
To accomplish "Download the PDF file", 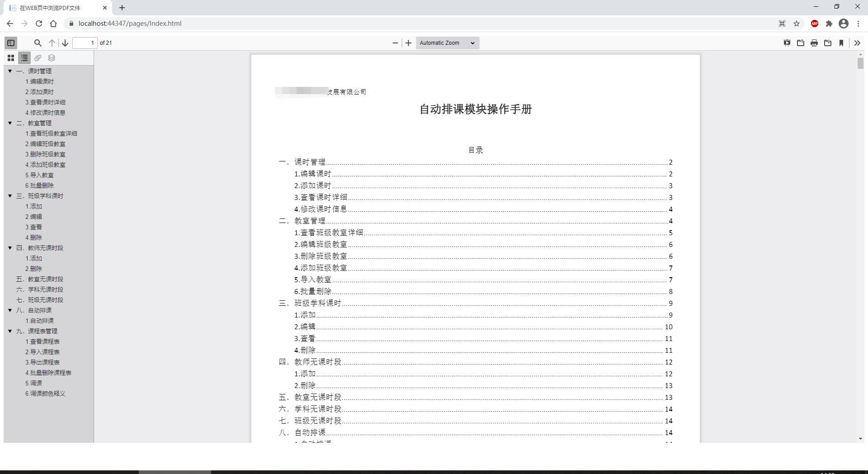I will click(828, 43).
